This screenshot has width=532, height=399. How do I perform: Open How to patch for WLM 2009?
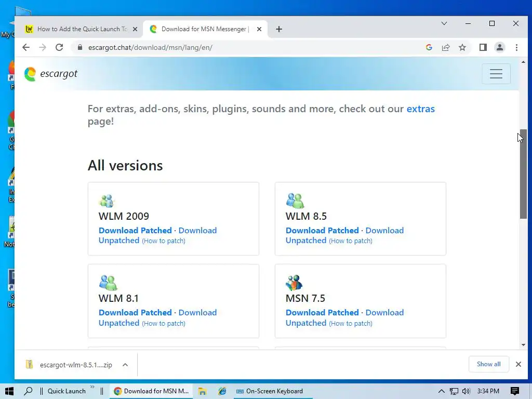tap(164, 241)
